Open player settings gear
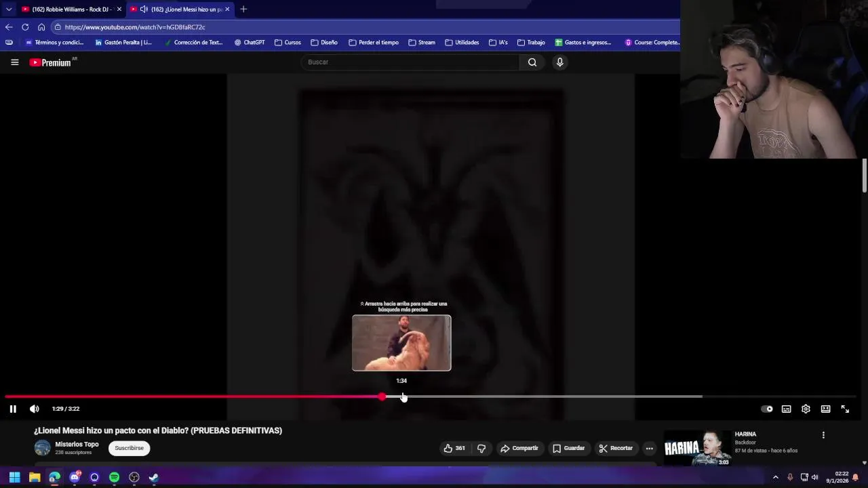This screenshot has height=488, width=868. [x=806, y=409]
